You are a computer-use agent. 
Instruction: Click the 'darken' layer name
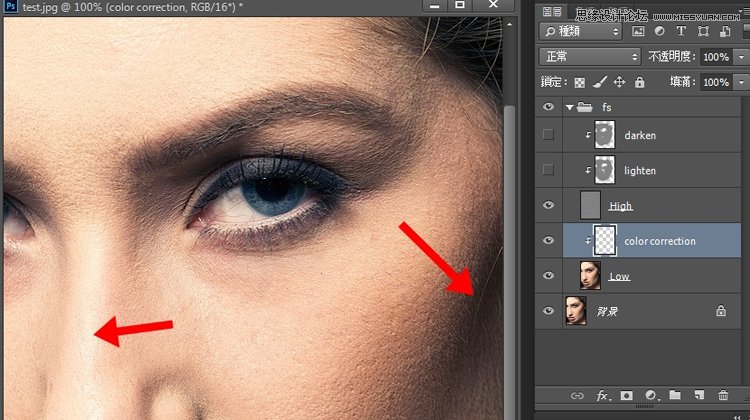click(x=640, y=135)
